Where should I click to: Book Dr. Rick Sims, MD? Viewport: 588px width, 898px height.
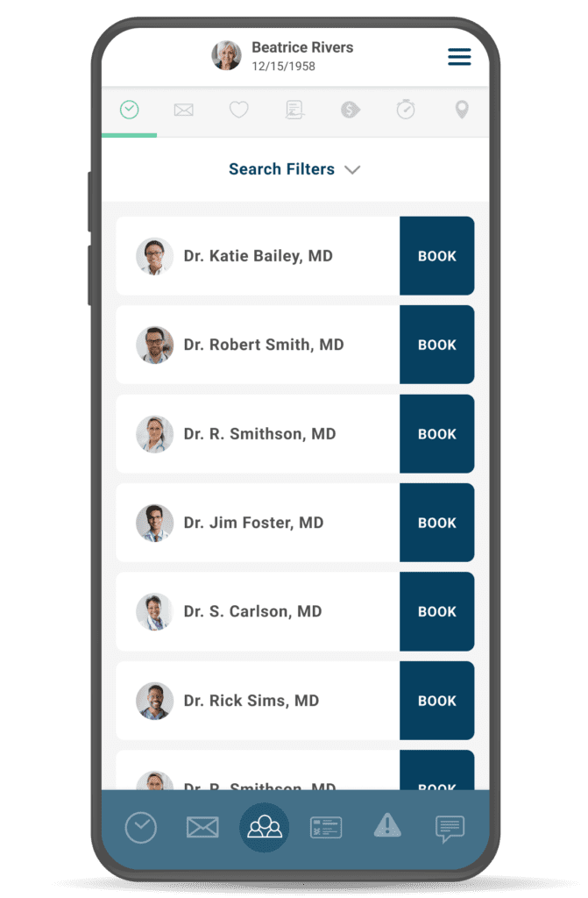click(437, 701)
